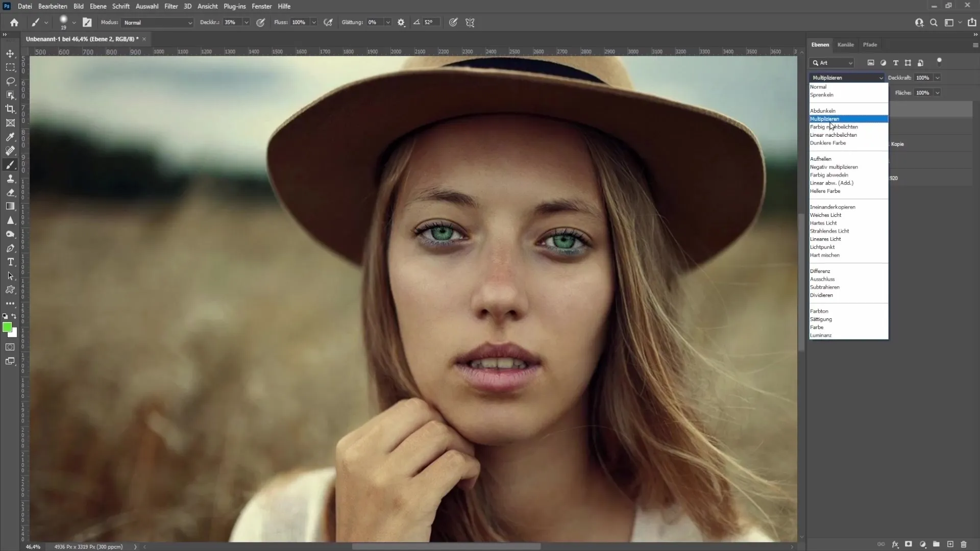
Task: Select the Path Selection tool
Action: pos(10,276)
